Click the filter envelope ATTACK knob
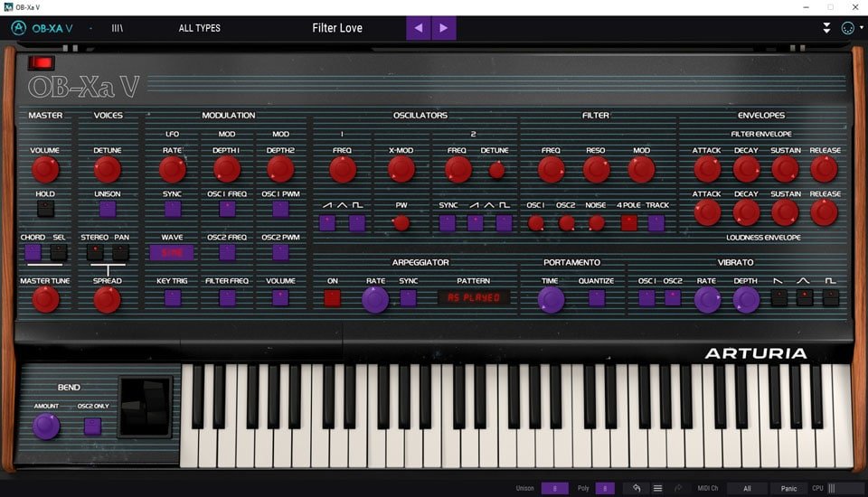 coord(707,169)
